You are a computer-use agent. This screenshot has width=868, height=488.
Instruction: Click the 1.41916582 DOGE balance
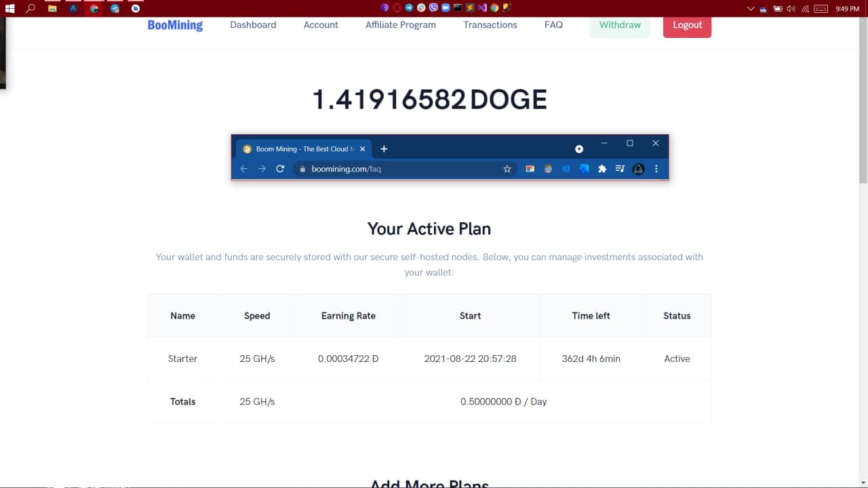[x=429, y=100]
